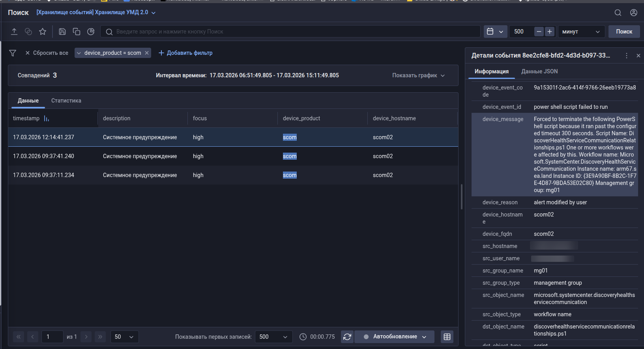Switch to the Статистика tab

[66, 101]
